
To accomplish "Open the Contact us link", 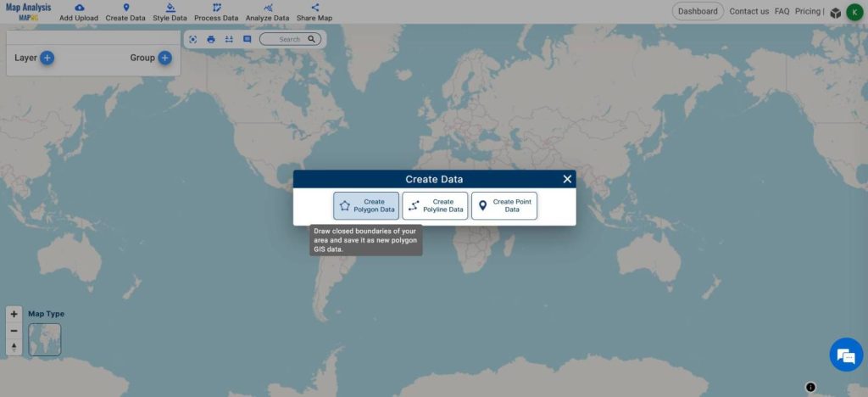I will click(749, 11).
